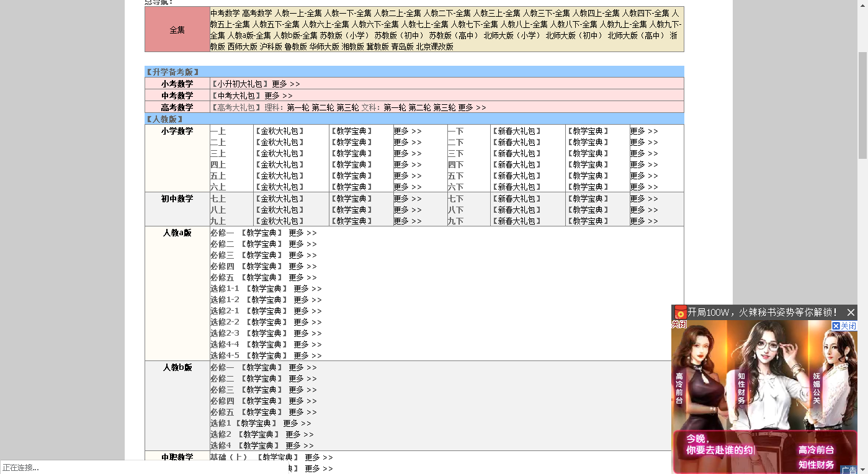Open 人教一上-全集 link
868x474 pixels.
298,13
